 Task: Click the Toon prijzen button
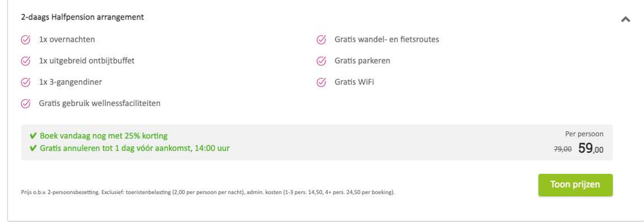tap(575, 185)
